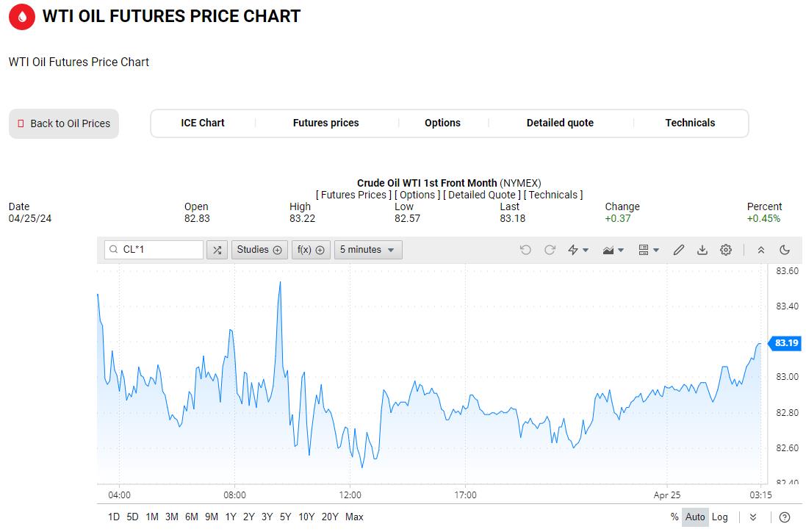Screen dimensions: 806x532
Task: Select the 2Y time range
Action: click(249, 517)
